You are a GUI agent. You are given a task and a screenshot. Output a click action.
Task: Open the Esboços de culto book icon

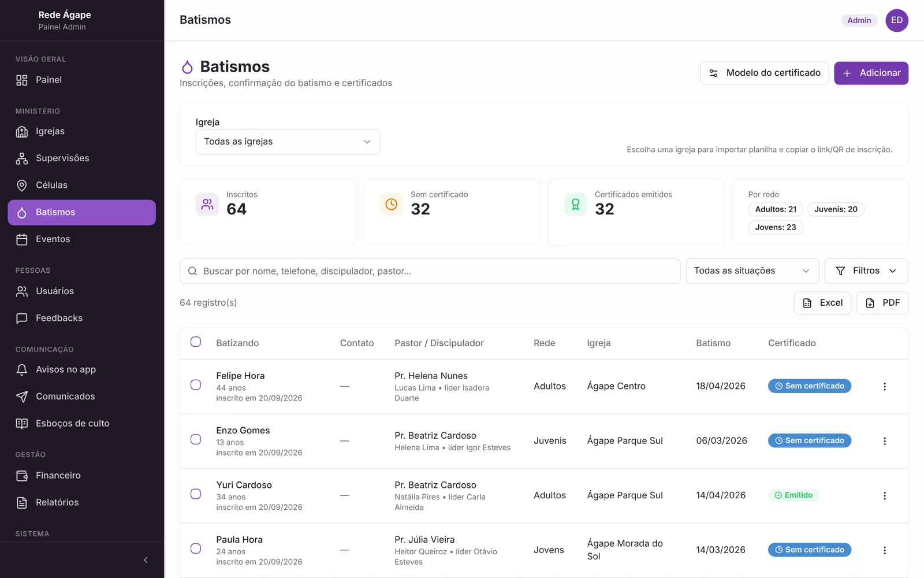pyautogui.click(x=22, y=424)
